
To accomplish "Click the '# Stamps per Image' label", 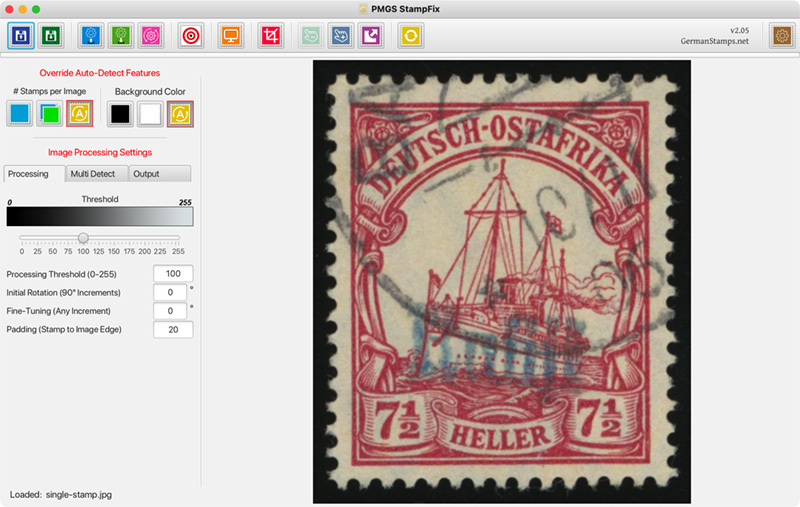I will click(49, 91).
